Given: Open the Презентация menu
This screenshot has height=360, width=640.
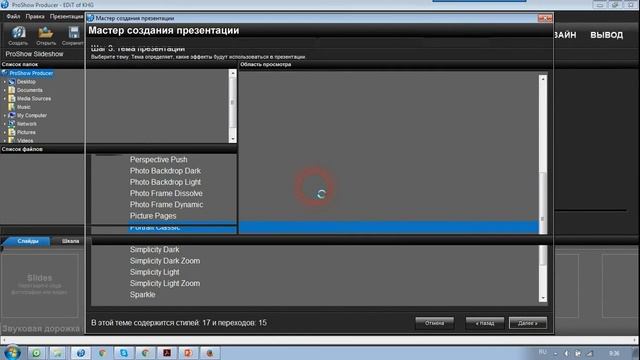Looking at the screenshot, I should point(67,17).
